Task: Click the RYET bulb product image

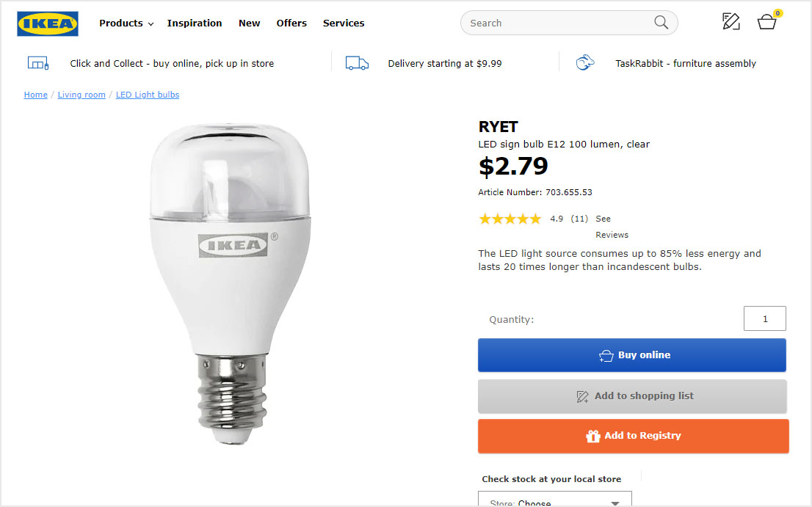Action: [x=231, y=279]
